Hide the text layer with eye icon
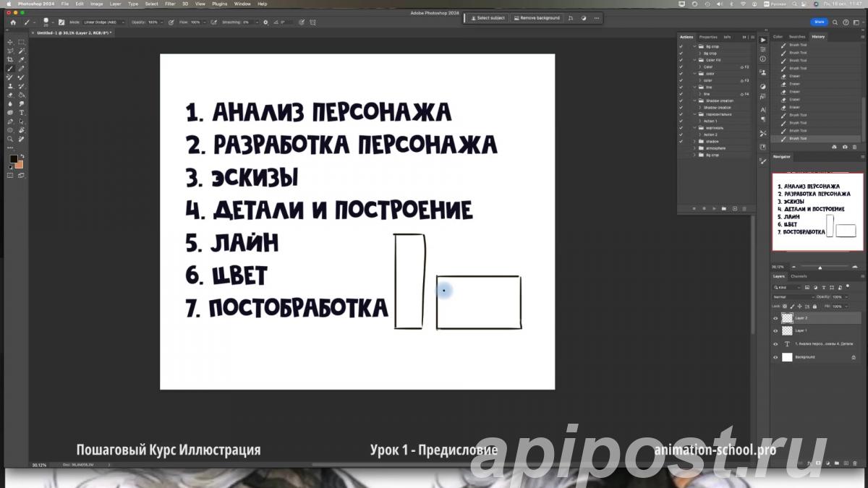Viewport: 868px width, 488px height. 775,344
